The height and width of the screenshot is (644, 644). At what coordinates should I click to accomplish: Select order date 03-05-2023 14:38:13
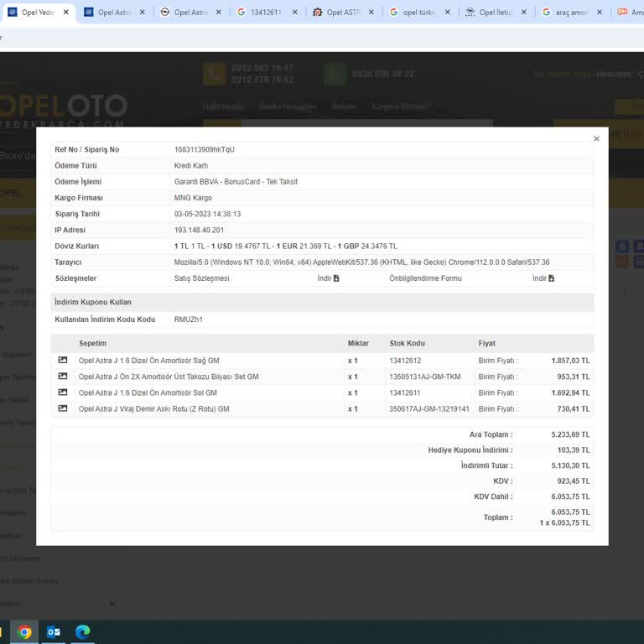207,214
